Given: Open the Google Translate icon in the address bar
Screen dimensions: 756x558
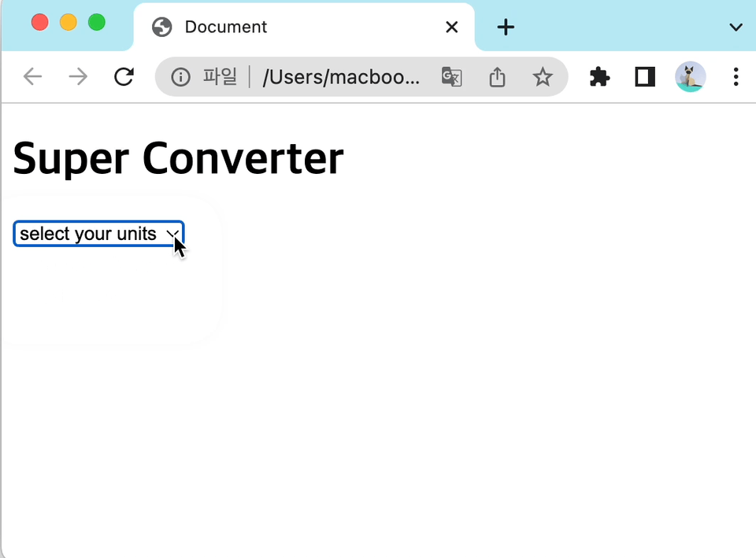Looking at the screenshot, I should (452, 77).
